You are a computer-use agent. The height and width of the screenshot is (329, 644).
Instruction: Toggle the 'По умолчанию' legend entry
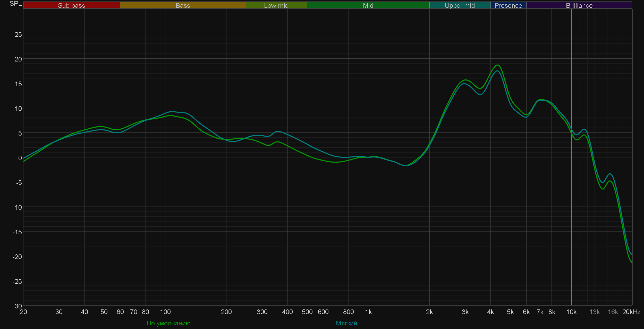click(168, 323)
